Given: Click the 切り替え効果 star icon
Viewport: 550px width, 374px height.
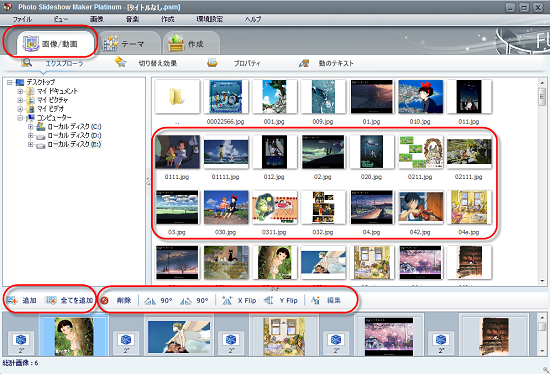Looking at the screenshot, I should click(x=120, y=62).
